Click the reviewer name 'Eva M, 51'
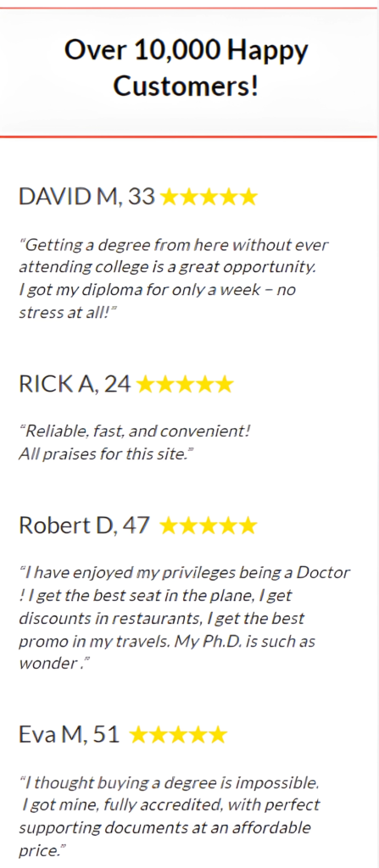The image size is (379, 868). coord(70,735)
